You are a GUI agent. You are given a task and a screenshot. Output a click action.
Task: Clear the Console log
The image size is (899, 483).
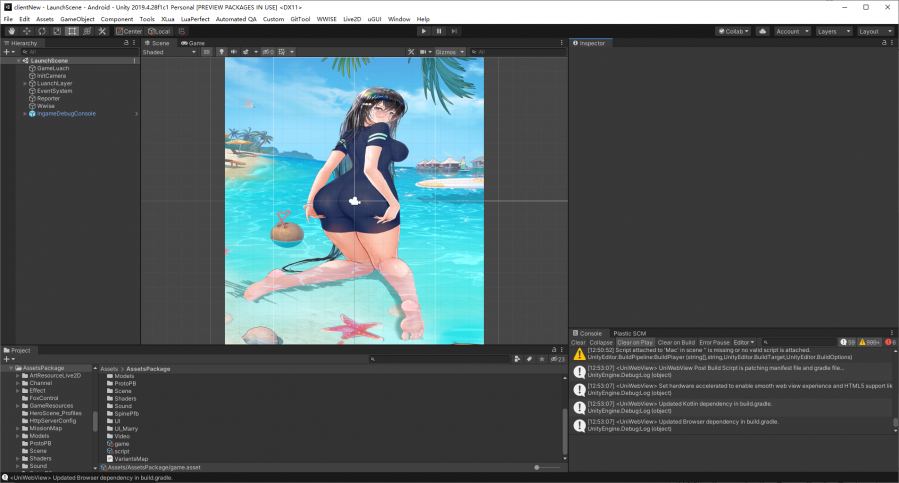(x=578, y=342)
